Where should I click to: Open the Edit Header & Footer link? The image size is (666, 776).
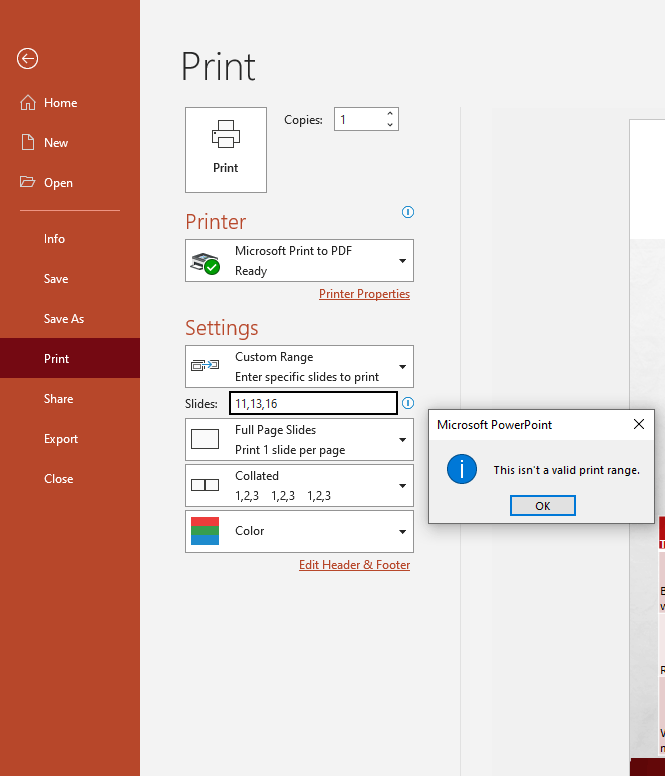pyautogui.click(x=354, y=565)
